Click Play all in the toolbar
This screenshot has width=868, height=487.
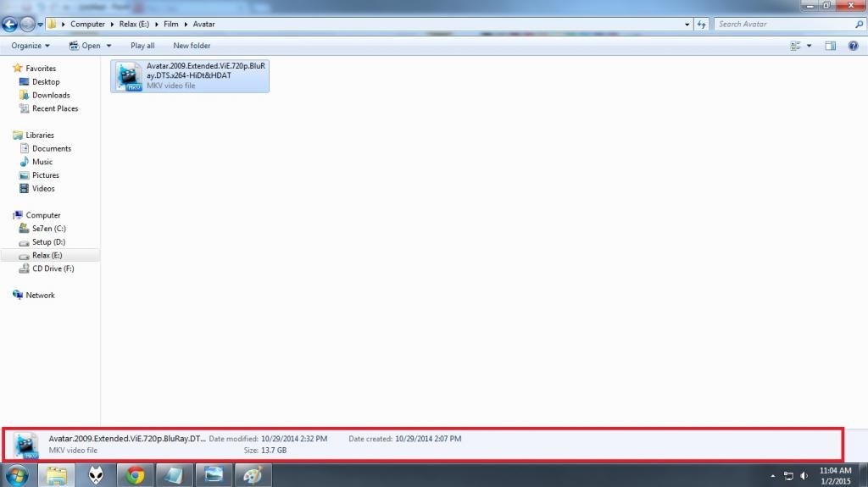pos(142,46)
